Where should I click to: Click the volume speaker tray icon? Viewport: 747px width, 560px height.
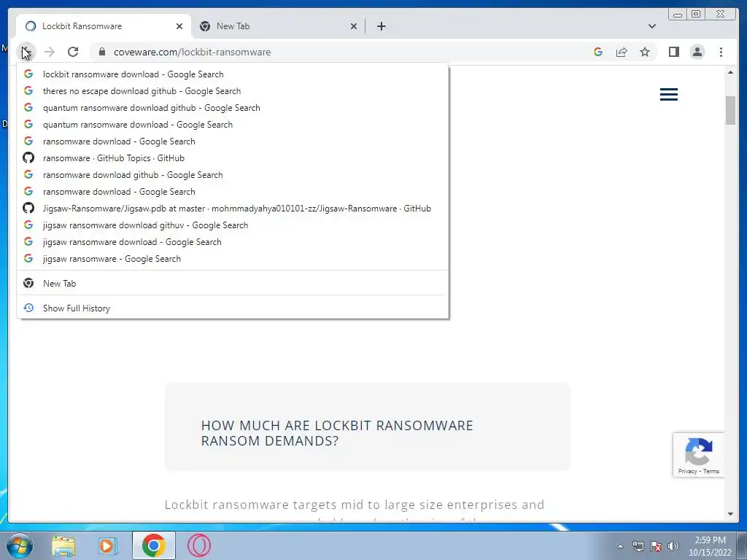pos(673,546)
